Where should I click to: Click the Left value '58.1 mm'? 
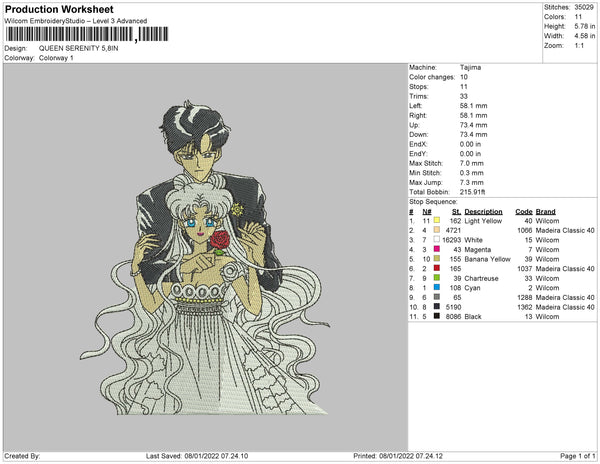(473, 106)
